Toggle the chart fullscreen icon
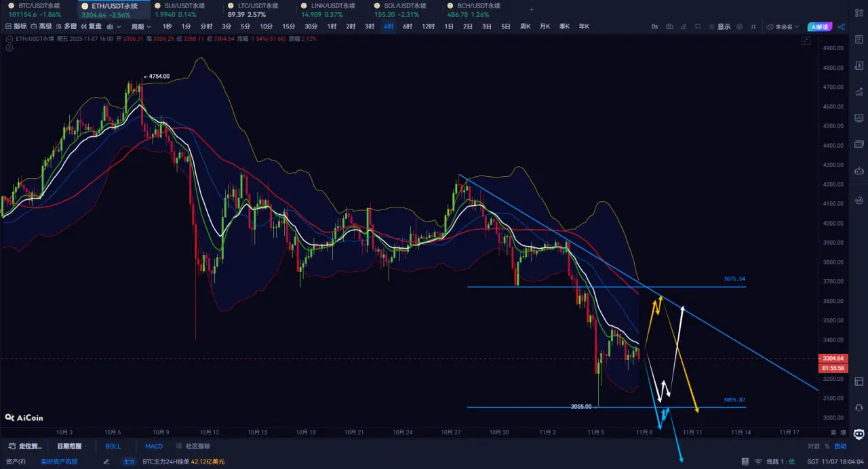The image size is (868, 469). click(x=806, y=40)
